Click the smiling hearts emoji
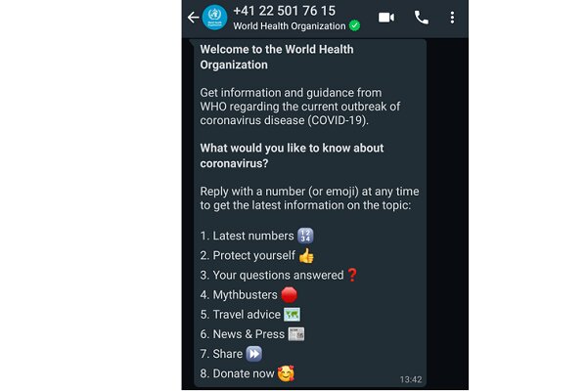The height and width of the screenshot is (391, 588). tap(286, 373)
